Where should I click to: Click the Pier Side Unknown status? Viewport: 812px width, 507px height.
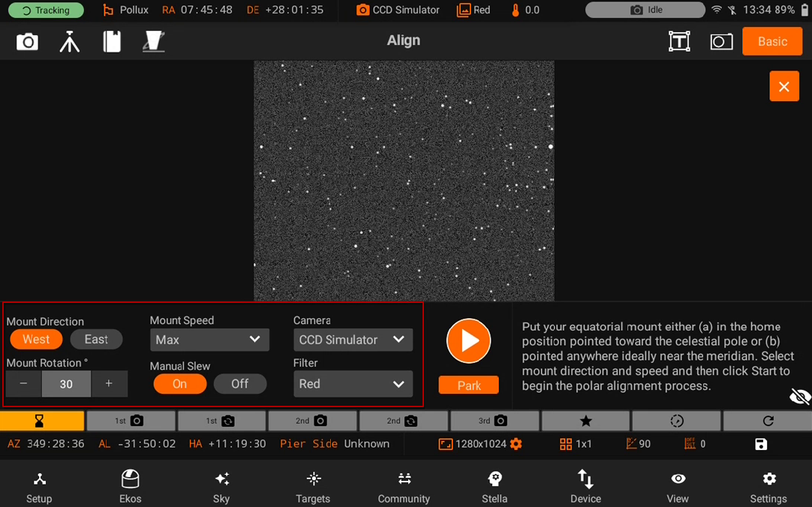(335, 444)
